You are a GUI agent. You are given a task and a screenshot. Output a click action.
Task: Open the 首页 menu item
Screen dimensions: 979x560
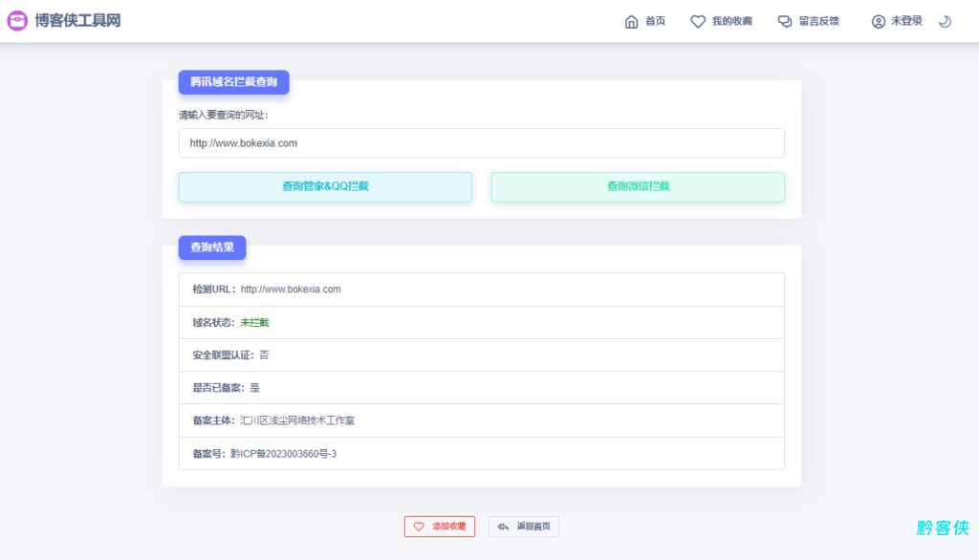[655, 21]
